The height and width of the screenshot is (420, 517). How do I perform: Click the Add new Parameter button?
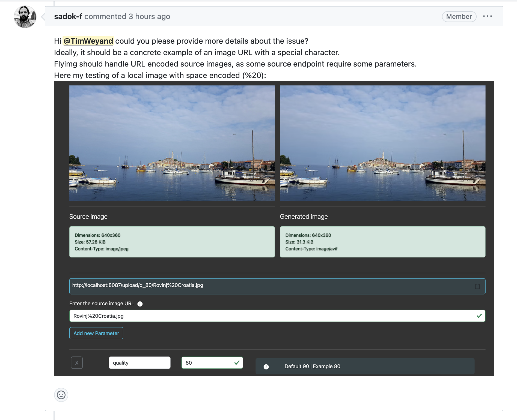[96, 333]
